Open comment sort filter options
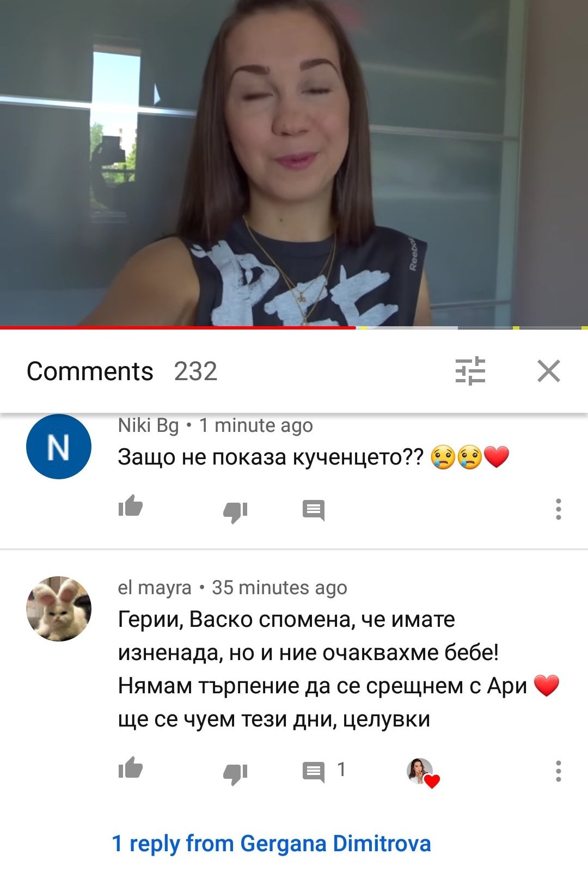 click(x=470, y=371)
